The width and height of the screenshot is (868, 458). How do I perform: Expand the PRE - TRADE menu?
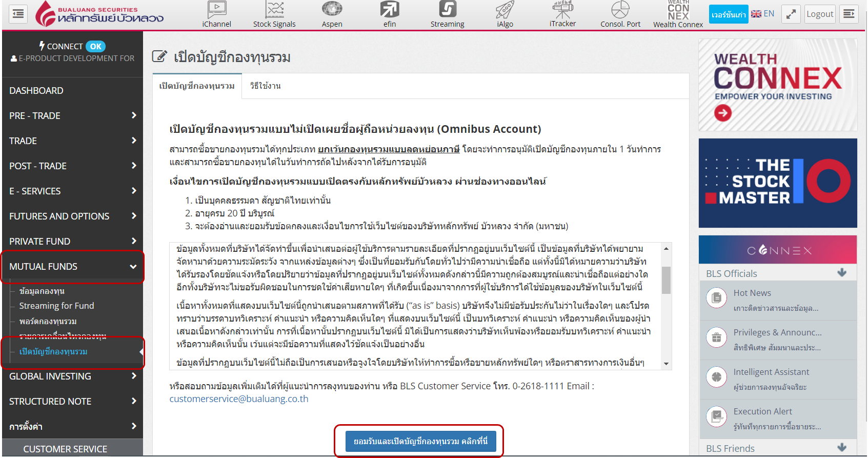click(72, 116)
